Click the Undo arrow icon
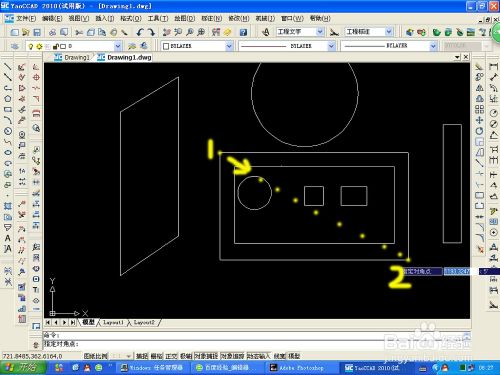 [140, 32]
